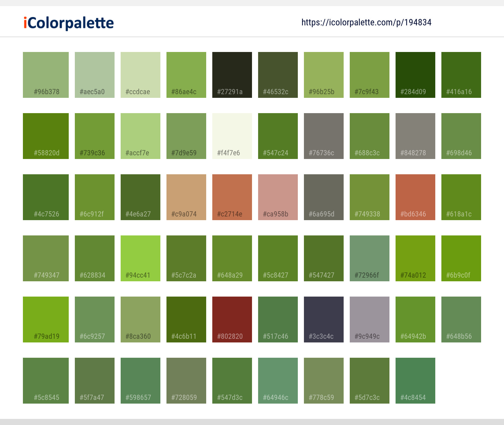Click the #79ad19 swatch
This screenshot has height=425, width=504.
point(46,320)
